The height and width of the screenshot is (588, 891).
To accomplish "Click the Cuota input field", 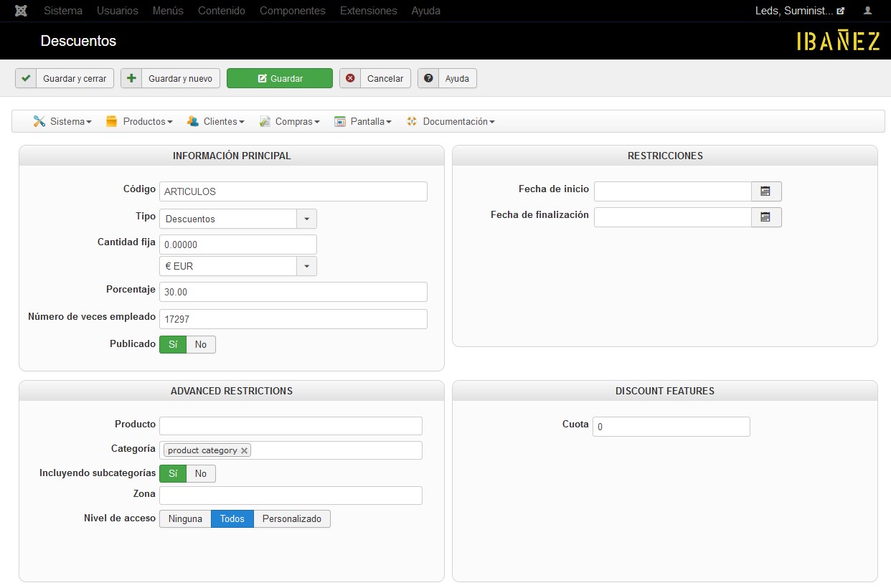I will [x=671, y=427].
